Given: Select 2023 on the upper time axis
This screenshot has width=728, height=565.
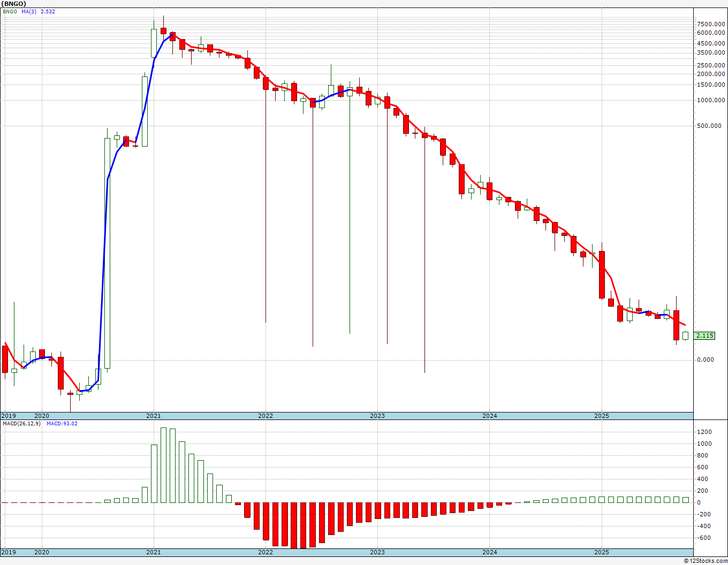Looking at the screenshot, I should tap(377, 416).
